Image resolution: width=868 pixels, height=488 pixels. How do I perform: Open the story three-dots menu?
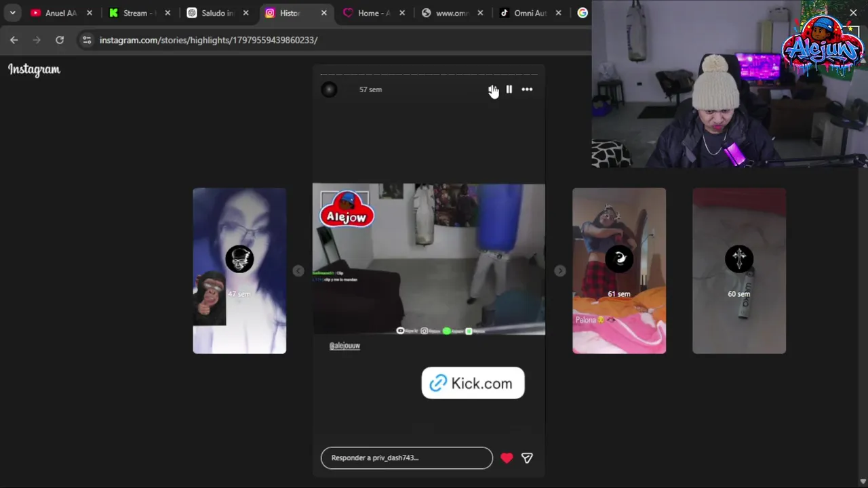pyautogui.click(x=527, y=89)
